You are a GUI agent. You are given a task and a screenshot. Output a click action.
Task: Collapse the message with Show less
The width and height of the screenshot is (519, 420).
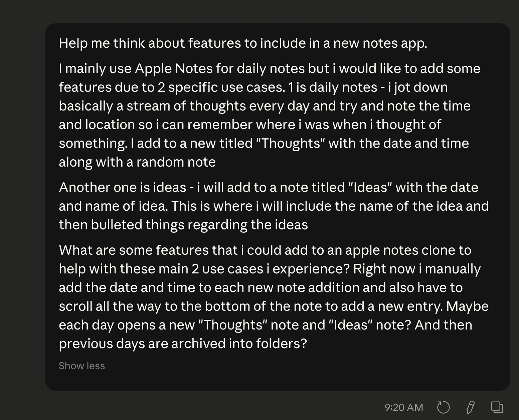[82, 366]
